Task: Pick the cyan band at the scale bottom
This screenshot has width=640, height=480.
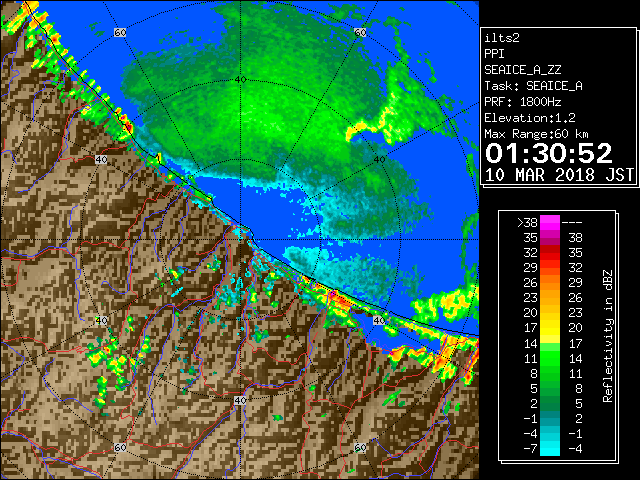Action: (x=550, y=448)
